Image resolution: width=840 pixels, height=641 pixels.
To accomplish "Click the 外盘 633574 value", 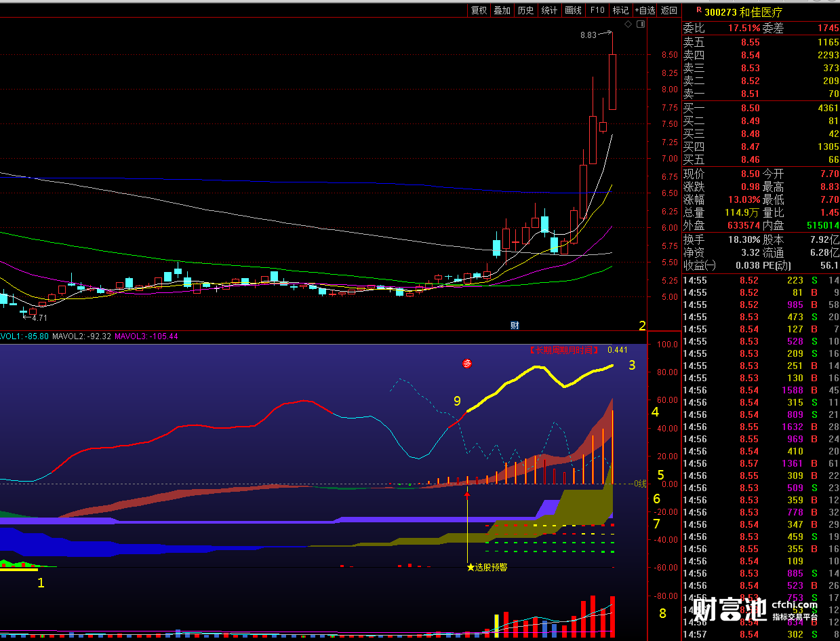I will (744, 225).
